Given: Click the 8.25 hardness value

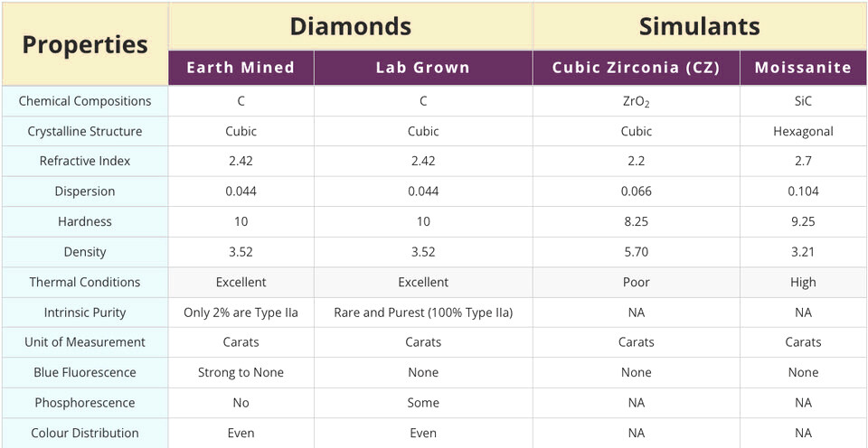Looking at the screenshot, I should [637, 222].
